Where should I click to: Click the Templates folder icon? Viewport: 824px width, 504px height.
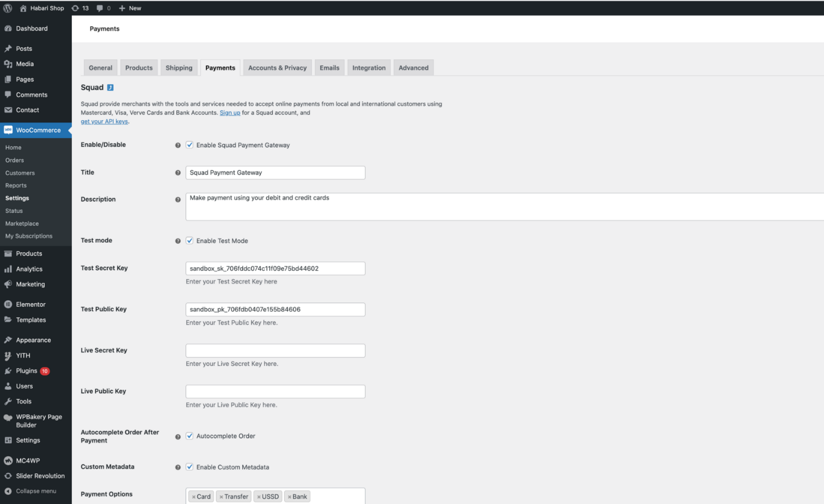click(x=8, y=320)
